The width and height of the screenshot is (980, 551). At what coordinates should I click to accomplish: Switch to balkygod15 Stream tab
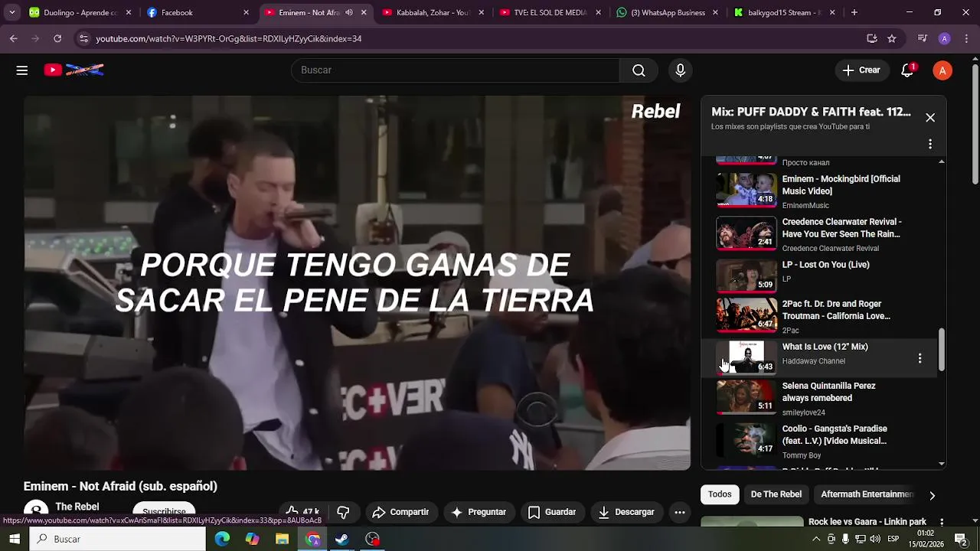[x=785, y=12]
